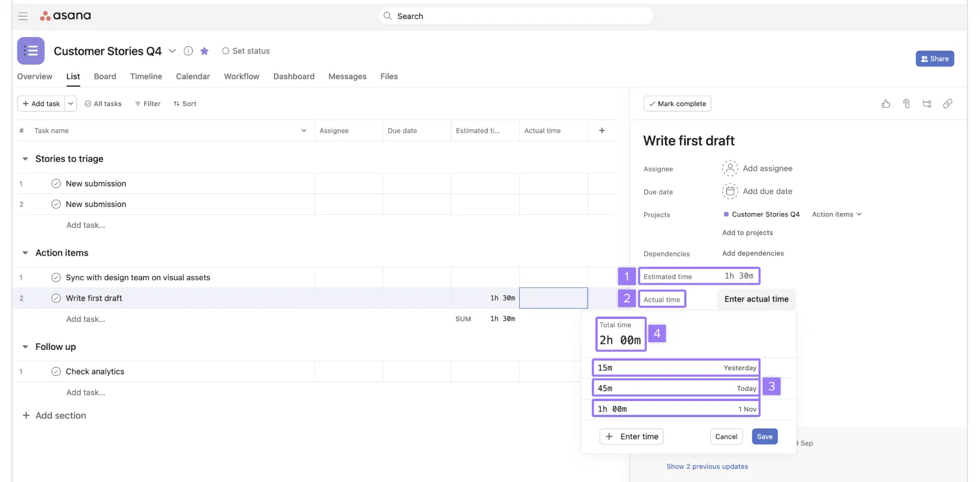The width and height of the screenshot is (980, 482).
Task: Click the Sort button
Action: [185, 104]
